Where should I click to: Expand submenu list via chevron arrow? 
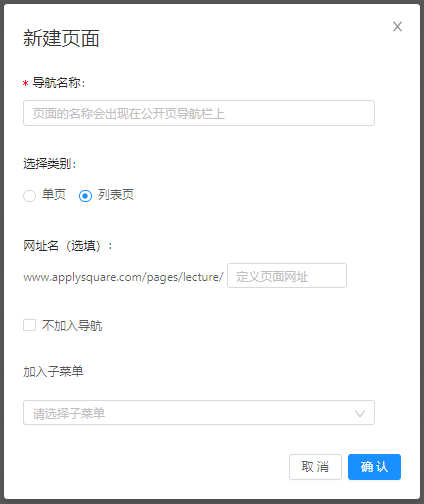pos(360,414)
